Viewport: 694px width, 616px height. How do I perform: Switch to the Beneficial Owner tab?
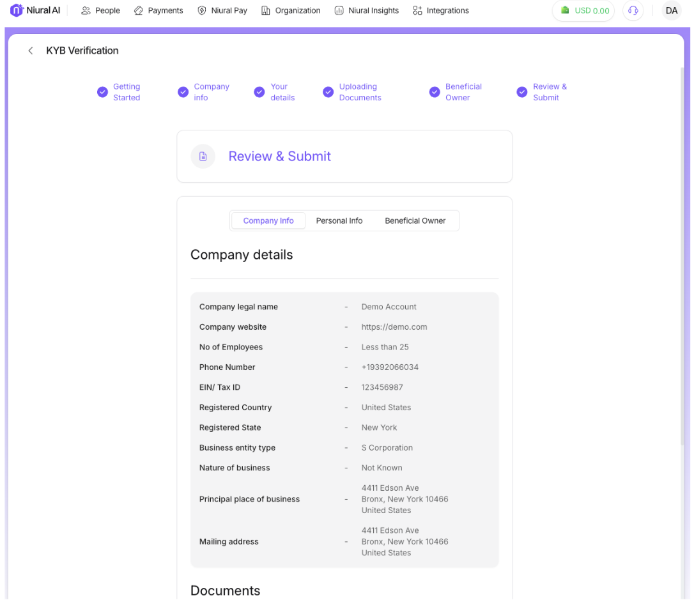pos(415,221)
